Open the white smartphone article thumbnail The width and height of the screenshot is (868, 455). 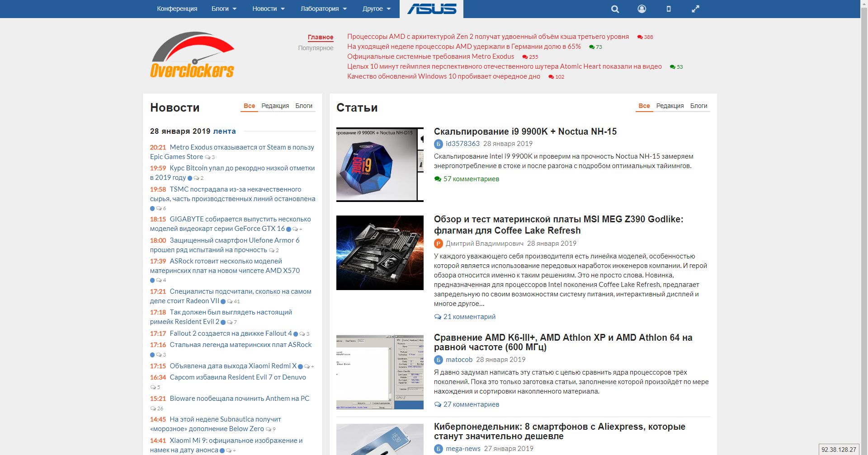(x=380, y=439)
